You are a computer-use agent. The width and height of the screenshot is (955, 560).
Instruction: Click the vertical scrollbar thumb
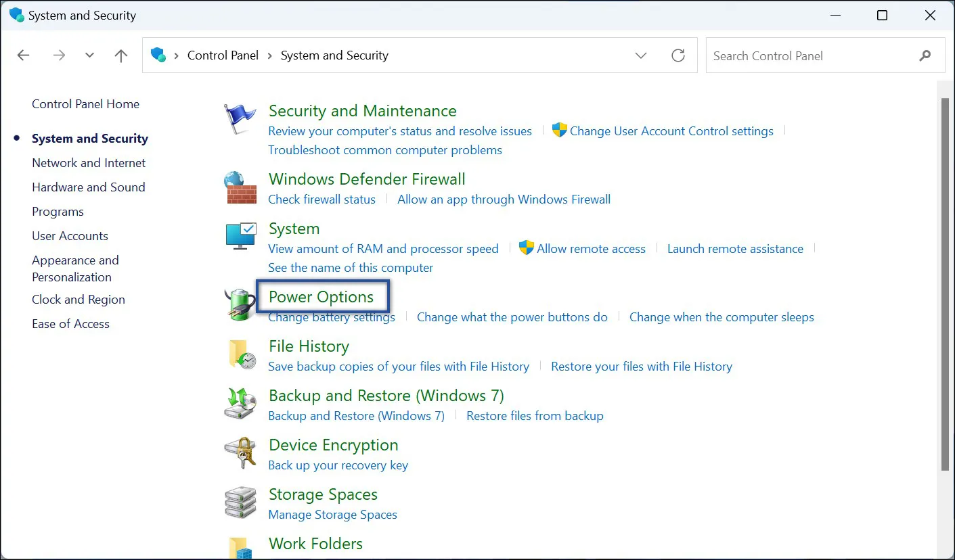[945, 284]
